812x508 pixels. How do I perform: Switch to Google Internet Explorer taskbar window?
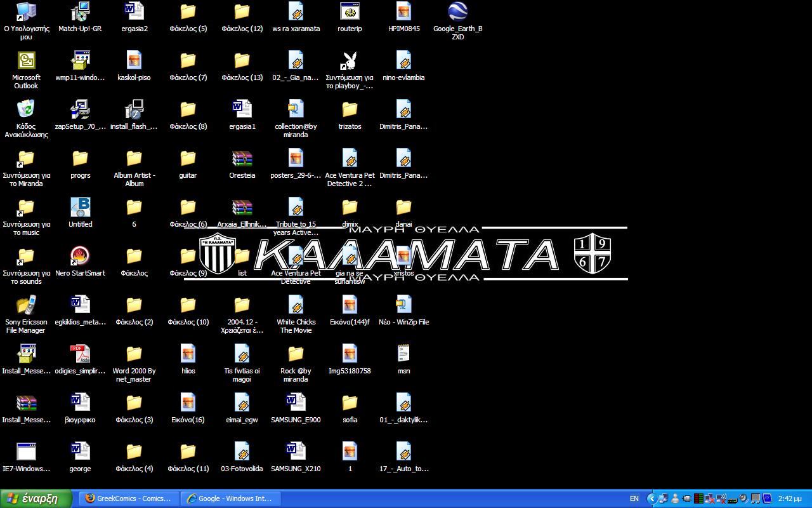(230, 498)
